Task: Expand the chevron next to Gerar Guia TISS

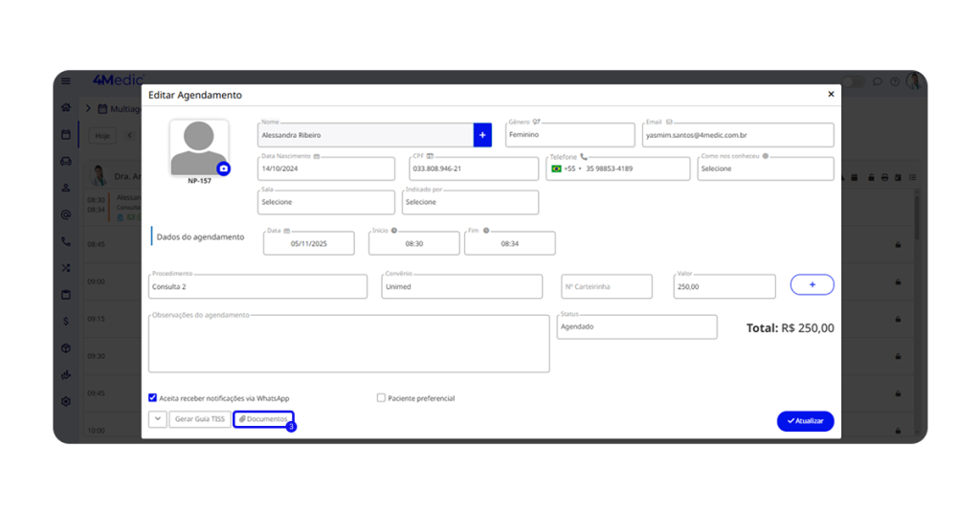Action: click(157, 419)
